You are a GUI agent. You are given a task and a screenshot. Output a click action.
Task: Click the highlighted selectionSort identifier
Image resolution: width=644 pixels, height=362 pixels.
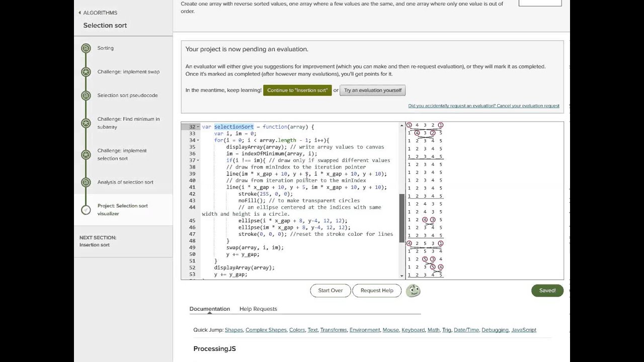click(234, 127)
